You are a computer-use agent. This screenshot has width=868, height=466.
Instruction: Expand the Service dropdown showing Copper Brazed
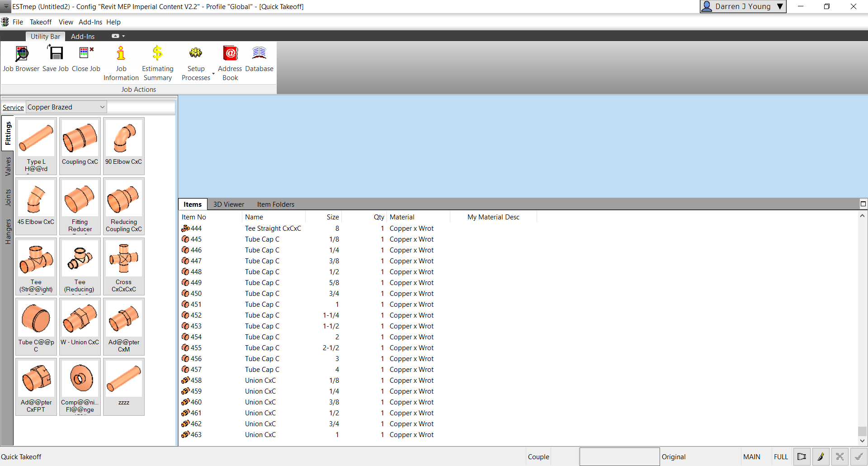click(102, 107)
